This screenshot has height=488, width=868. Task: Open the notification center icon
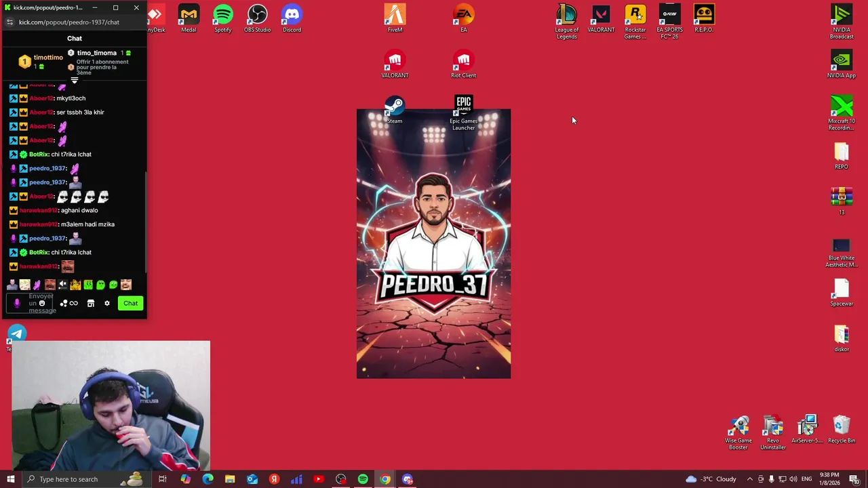tap(854, 479)
